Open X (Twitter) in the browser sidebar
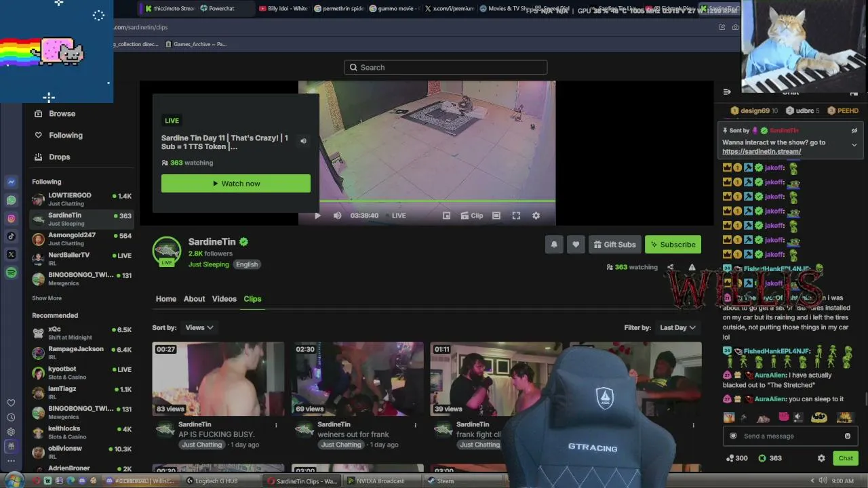868x488 pixels. pyautogui.click(x=11, y=255)
